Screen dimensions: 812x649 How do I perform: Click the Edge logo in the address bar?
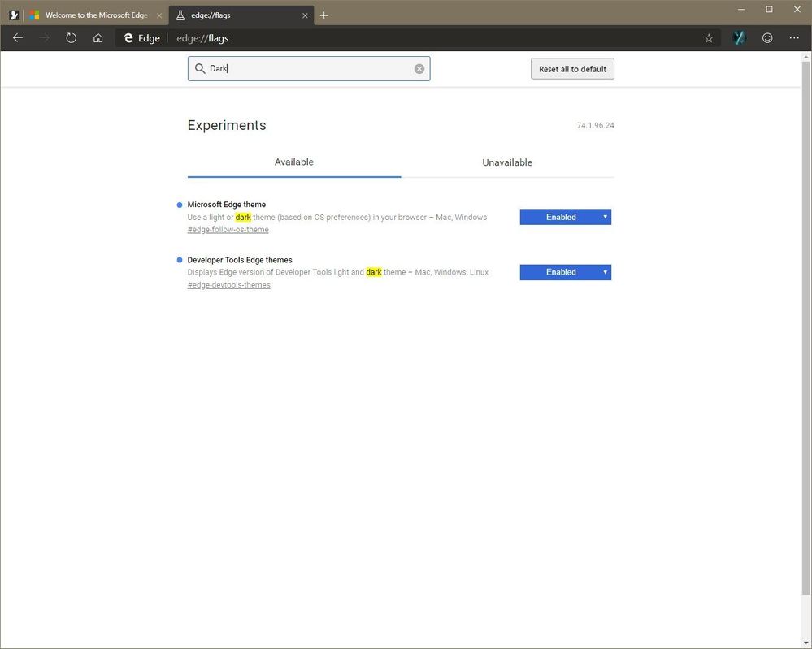pos(128,38)
